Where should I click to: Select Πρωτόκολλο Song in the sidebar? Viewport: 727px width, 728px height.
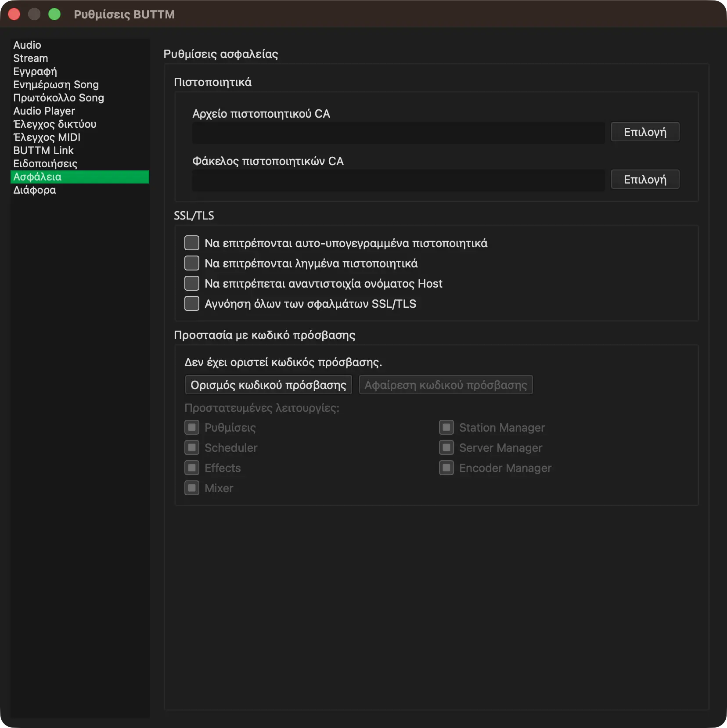tap(79, 98)
